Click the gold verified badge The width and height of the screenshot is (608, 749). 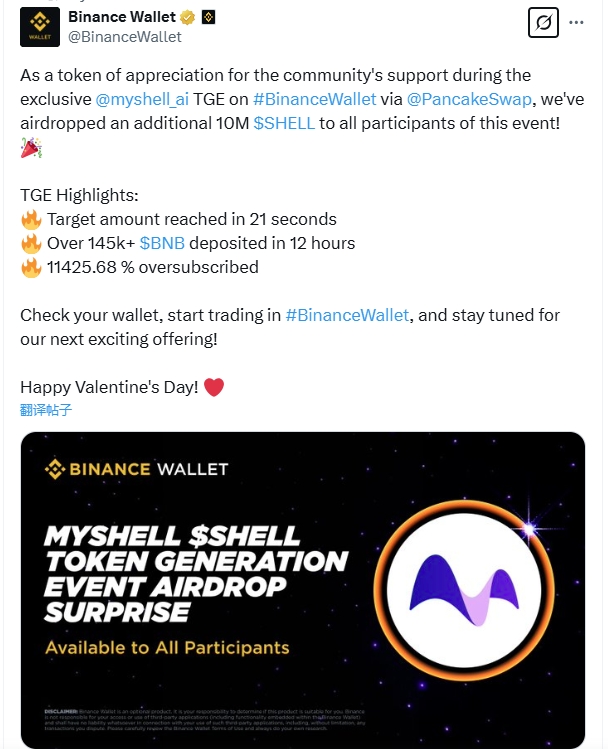[x=186, y=17]
